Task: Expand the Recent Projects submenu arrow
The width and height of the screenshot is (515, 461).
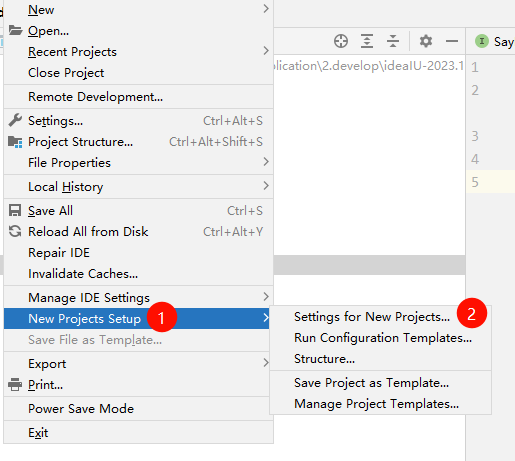Action: (x=266, y=51)
